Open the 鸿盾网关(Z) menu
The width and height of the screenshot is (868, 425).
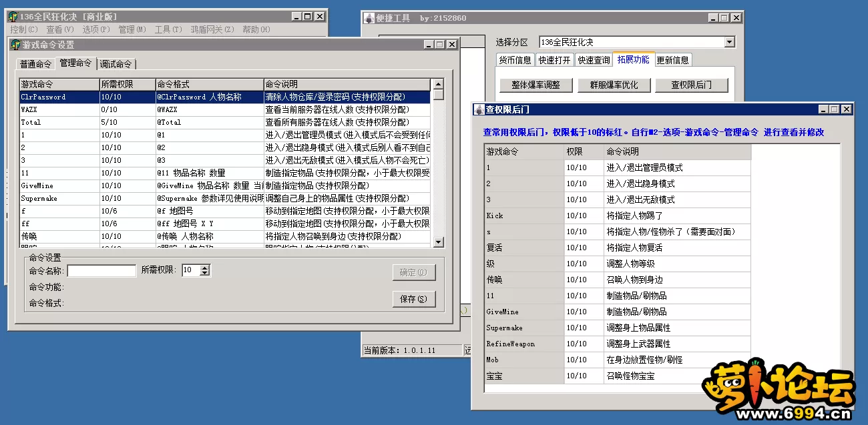(x=212, y=29)
